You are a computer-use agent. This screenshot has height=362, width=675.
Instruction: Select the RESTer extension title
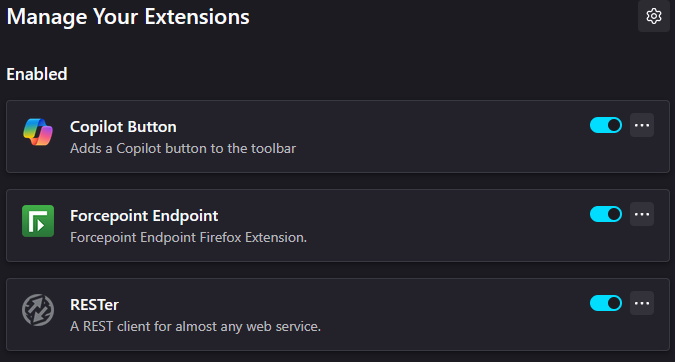[94, 305]
